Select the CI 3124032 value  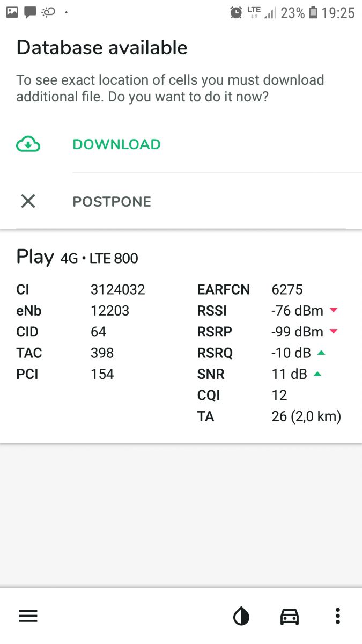(118, 290)
